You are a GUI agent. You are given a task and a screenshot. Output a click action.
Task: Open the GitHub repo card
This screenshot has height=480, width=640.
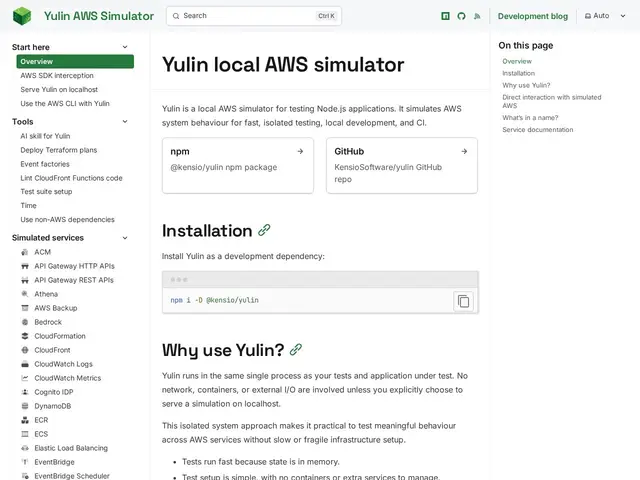click(x=402, y=165)
